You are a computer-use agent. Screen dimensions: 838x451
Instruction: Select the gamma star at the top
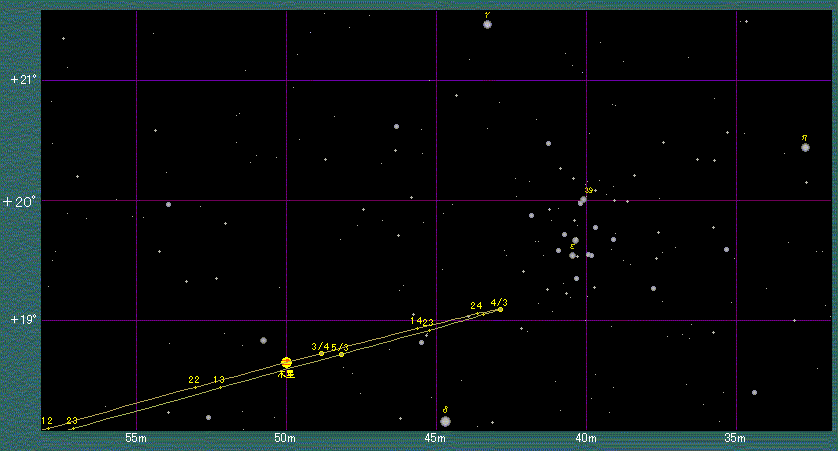coord(487,24)
